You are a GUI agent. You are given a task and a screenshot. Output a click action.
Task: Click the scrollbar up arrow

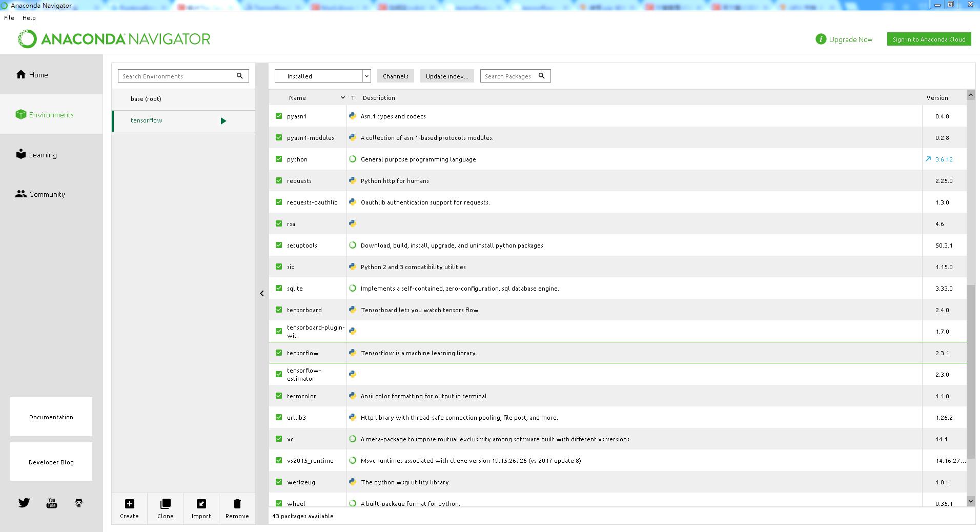coord(970,95)
